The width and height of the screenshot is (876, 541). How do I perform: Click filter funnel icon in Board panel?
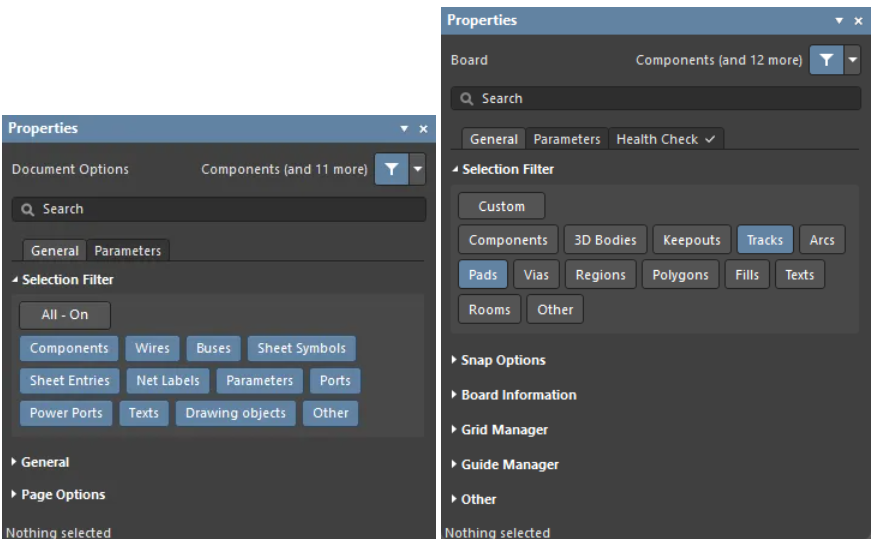point(826,60)
